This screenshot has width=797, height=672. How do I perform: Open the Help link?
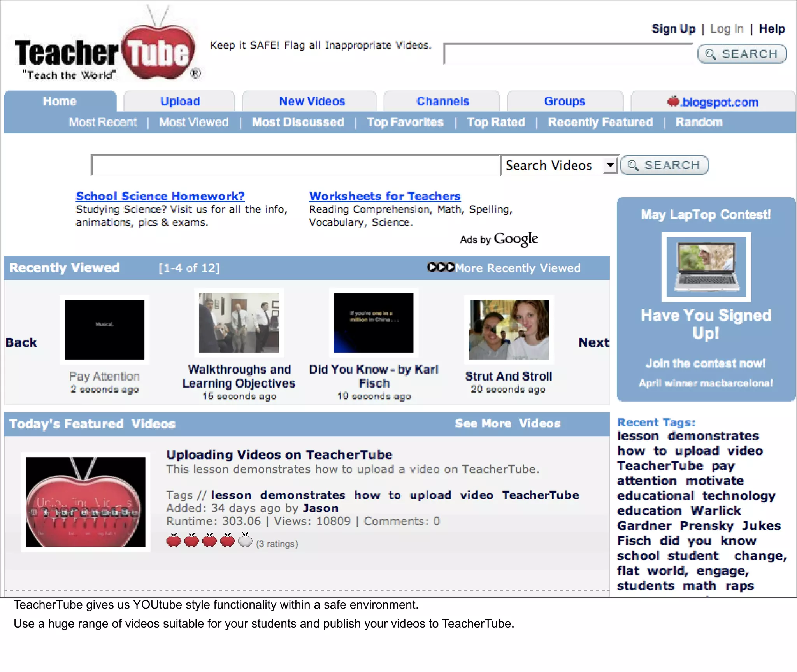772,28
